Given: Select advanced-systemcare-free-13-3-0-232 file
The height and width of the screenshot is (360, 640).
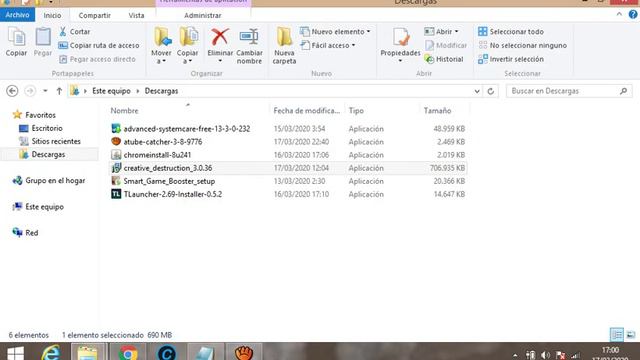Looking at the screenshot, I should tap(187, 129).
